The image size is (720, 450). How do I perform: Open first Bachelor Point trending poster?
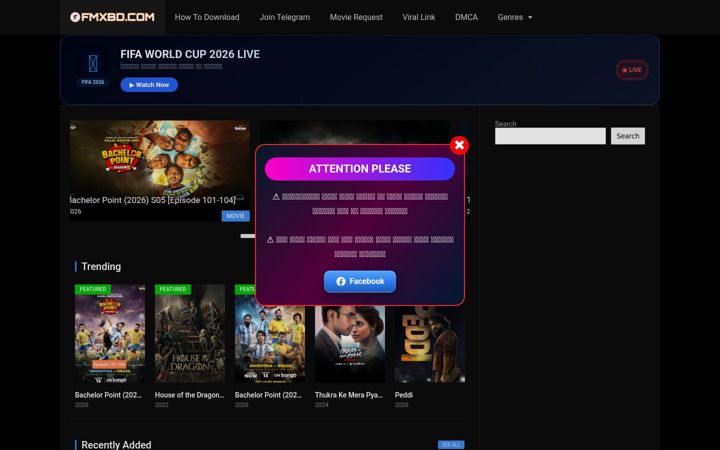coord(110,334)
